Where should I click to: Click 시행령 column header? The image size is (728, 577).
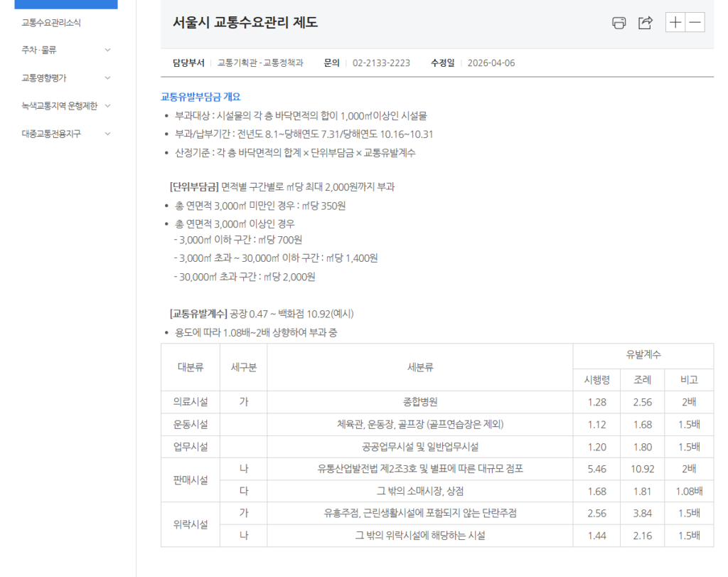point(596,380)
